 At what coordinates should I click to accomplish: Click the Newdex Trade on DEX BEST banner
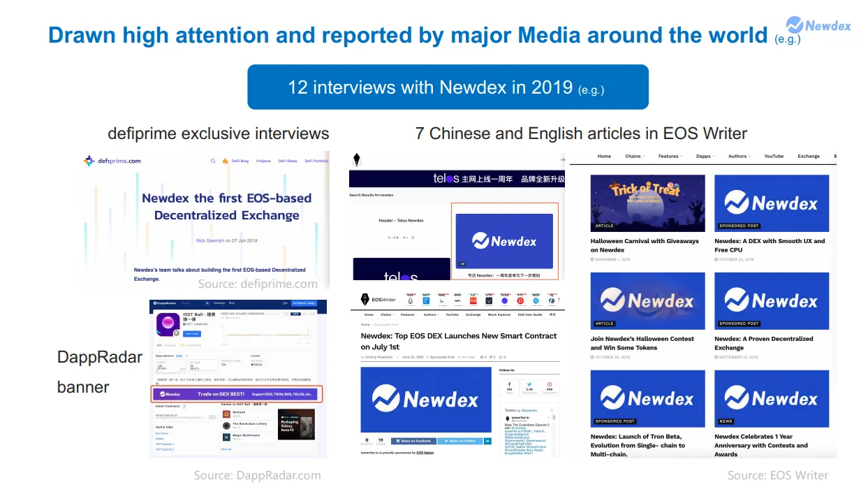235,394
